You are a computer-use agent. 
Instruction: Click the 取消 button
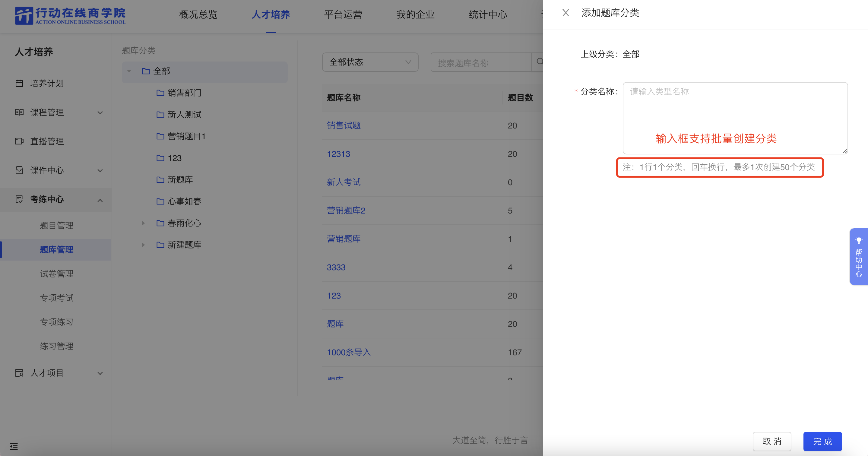pyautogui.click(x=772, y=441)
